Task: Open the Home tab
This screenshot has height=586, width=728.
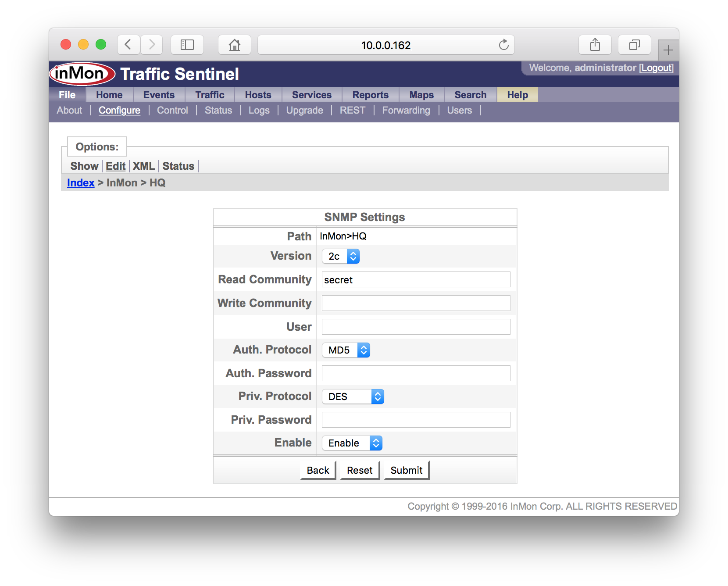Action: pyautogui.click(x=109, y=95)
